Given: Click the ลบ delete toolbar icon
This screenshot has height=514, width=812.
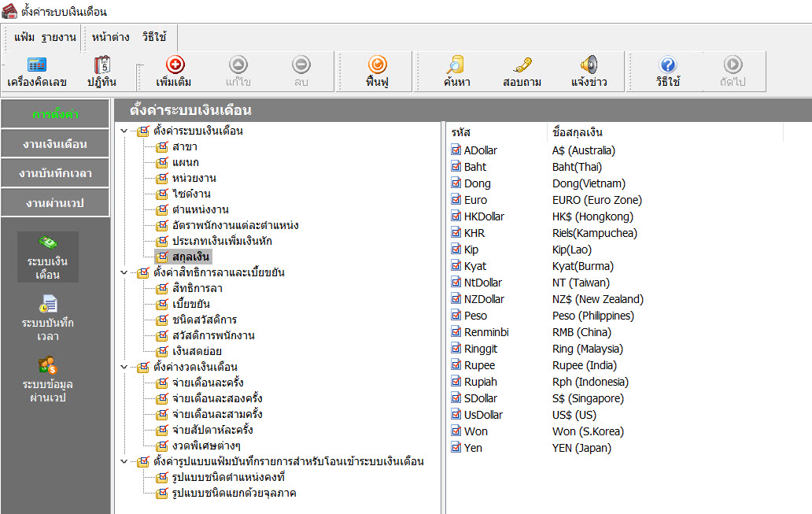Looking at the screenshot, I should [x=301, y=65].
